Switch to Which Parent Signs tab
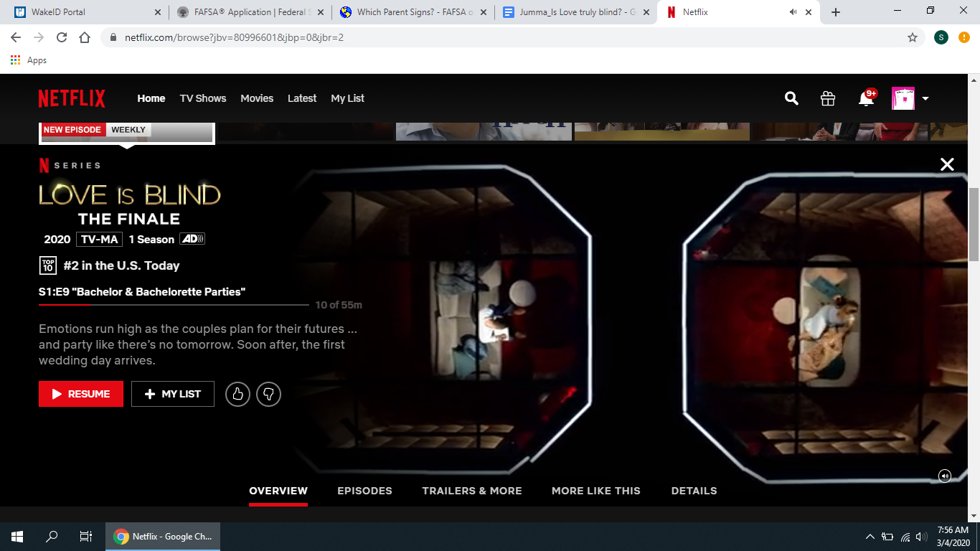980x551 pixels. [415, 12]
